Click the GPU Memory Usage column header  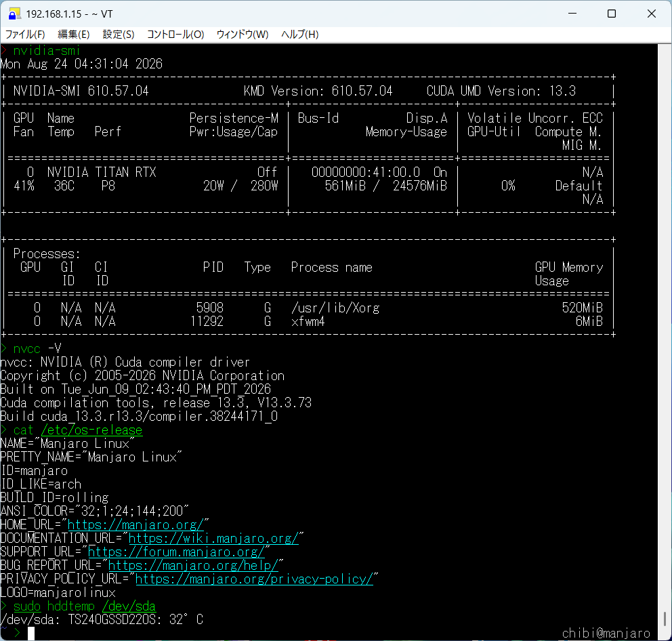[x=569, y=274]
